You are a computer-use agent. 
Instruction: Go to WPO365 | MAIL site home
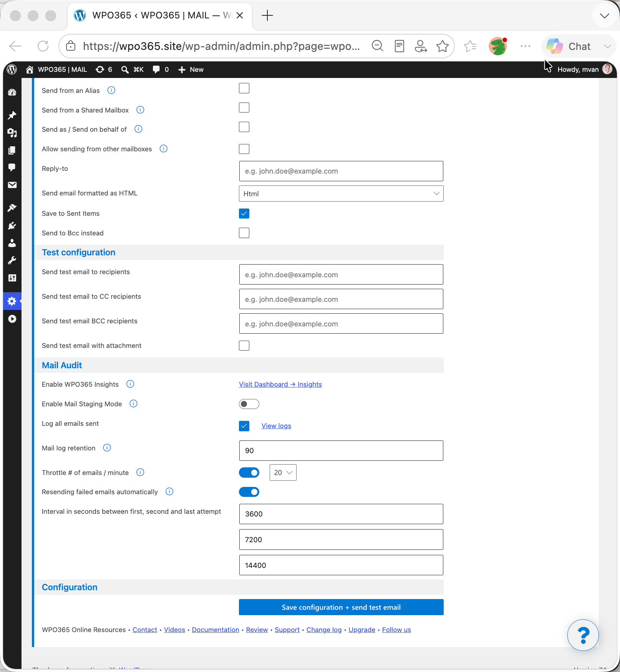[x=56, y=70]
